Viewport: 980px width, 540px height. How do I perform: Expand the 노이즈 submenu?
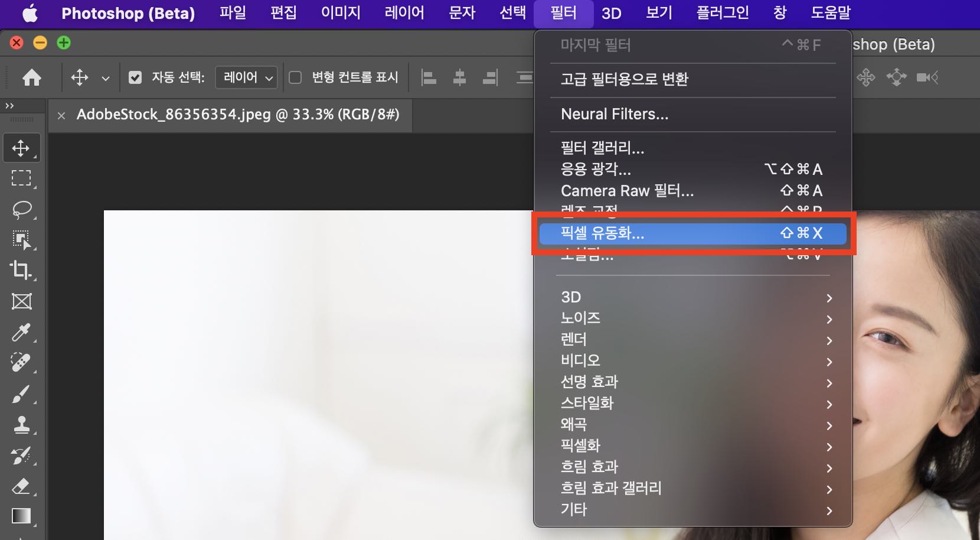coord(693,318)
